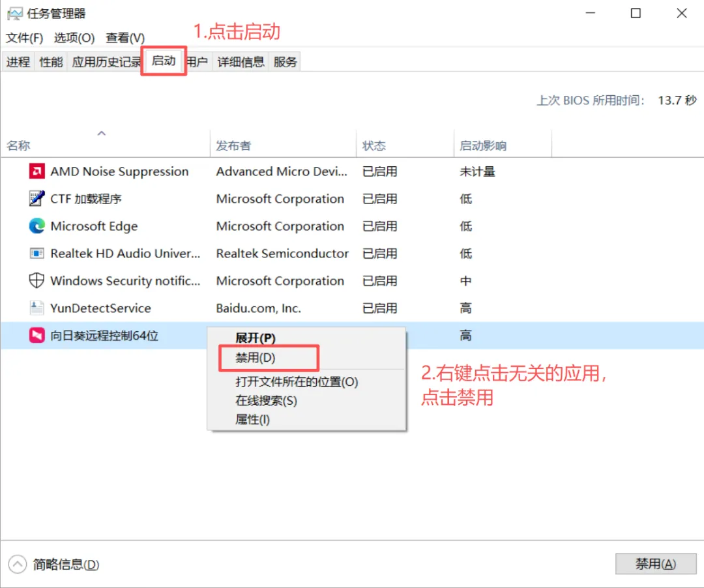Click the 向日葵远程控制 red icon
Viewport: 704px width, 588px height.
click(x=37, y=335)
